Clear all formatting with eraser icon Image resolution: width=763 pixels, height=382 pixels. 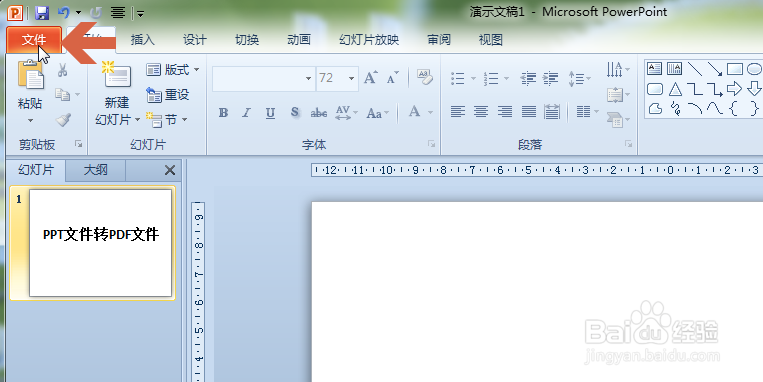[425, 77]
